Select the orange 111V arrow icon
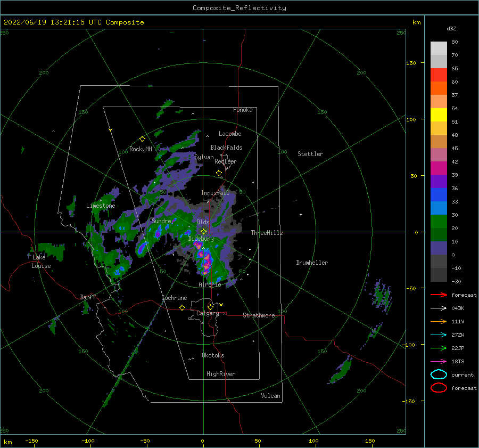This screenshot has width=479, height=448. coord(439,321)
